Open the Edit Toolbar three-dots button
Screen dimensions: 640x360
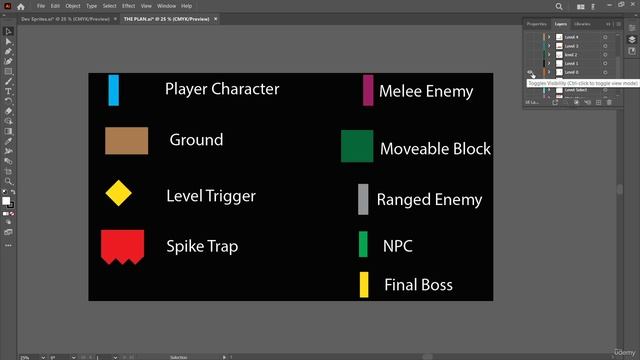tap(8, 245)
